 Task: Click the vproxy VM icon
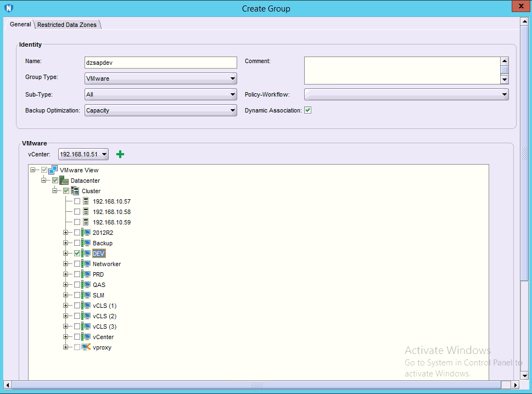[x=86, y=347]
